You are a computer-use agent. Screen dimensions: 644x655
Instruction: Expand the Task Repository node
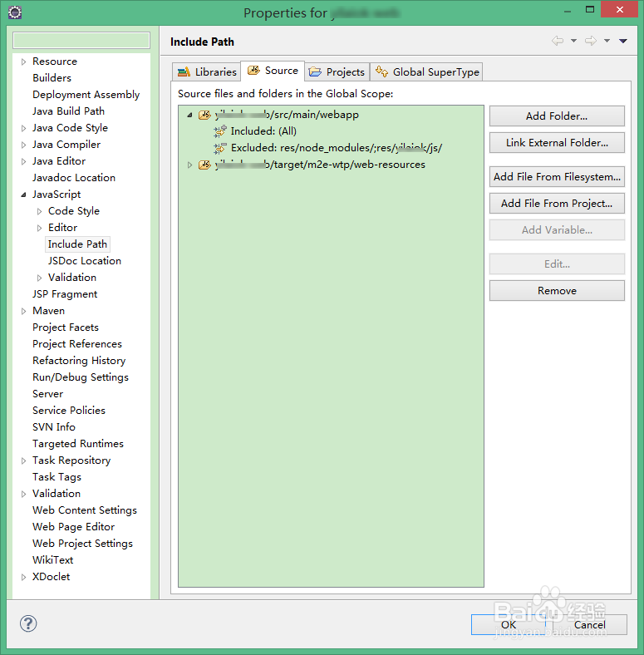click(24, 460)
